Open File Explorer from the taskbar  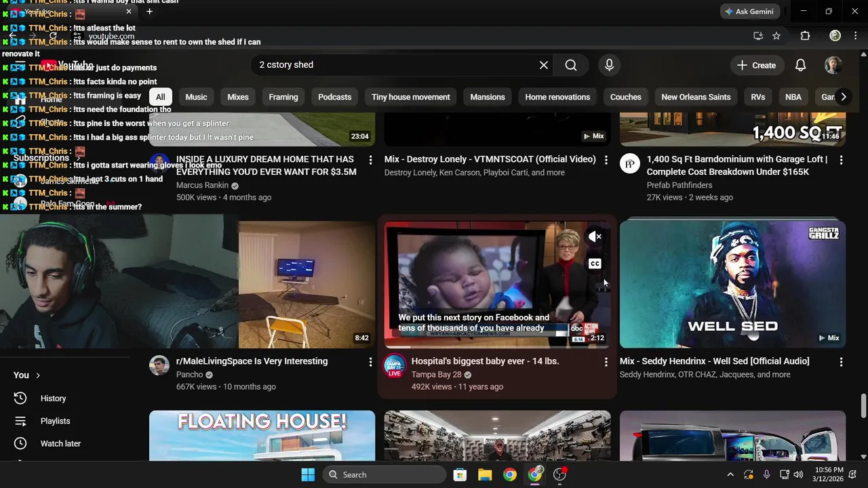[485, 474]
